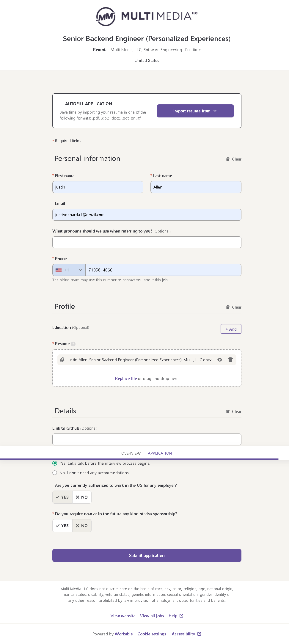Click the Link to Github input field
289x644 pixels.
[147, 439]
